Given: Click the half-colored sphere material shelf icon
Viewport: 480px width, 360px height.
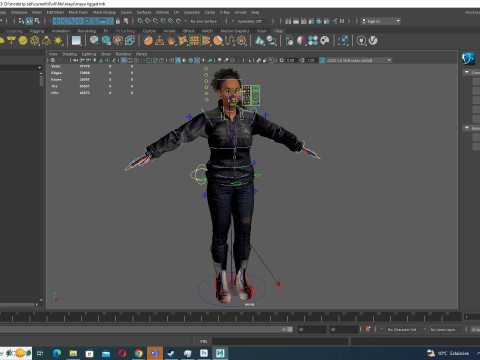Looking at the screenshot, I should click(301, 41).
